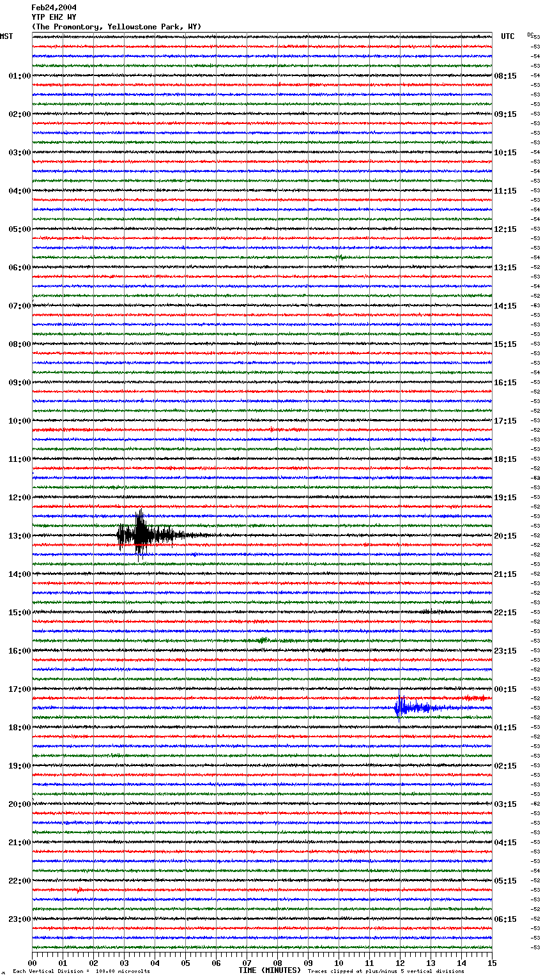The width and height of the screenshot is (543, 980).
Task: Click the 02:15 UTC time label
Action: pyautogui.click(x=505, y=766)
